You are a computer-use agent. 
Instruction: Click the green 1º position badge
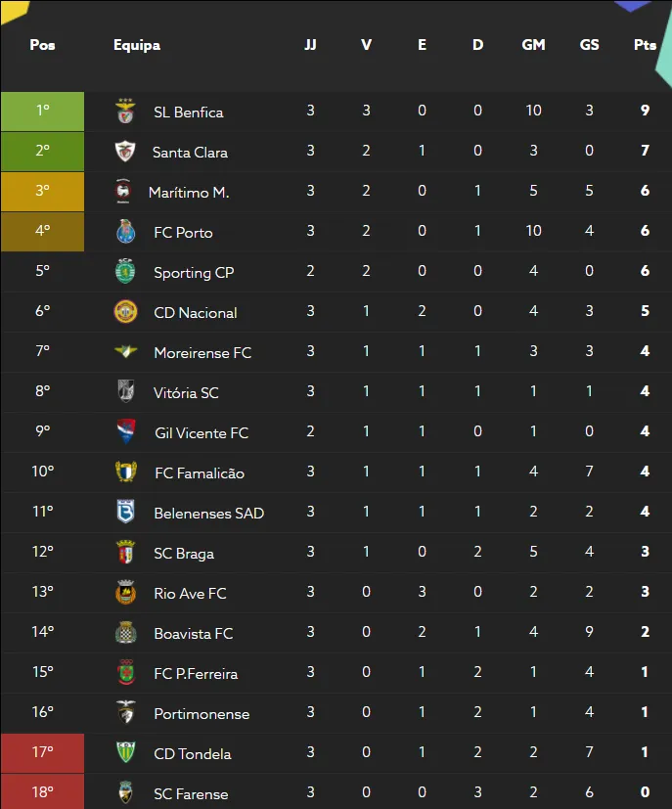tap(42, 112)
